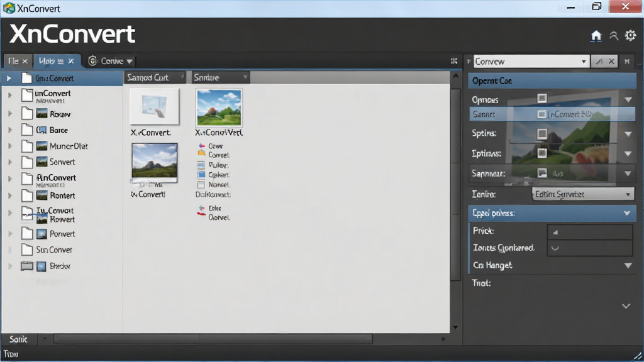Click the chevron below 'Trat'
This screenshot has width=644, height=362.
626,306
